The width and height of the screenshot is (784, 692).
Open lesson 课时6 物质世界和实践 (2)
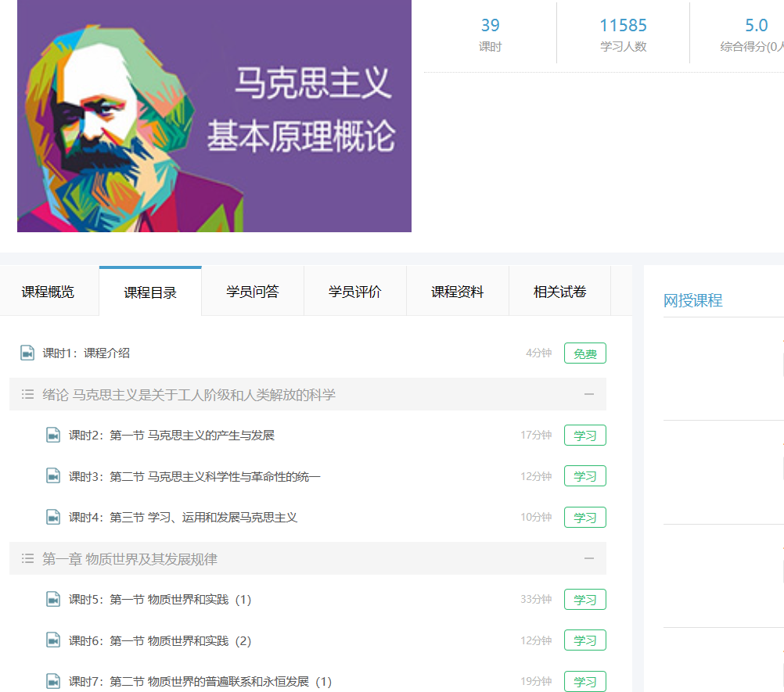(160, 640)
